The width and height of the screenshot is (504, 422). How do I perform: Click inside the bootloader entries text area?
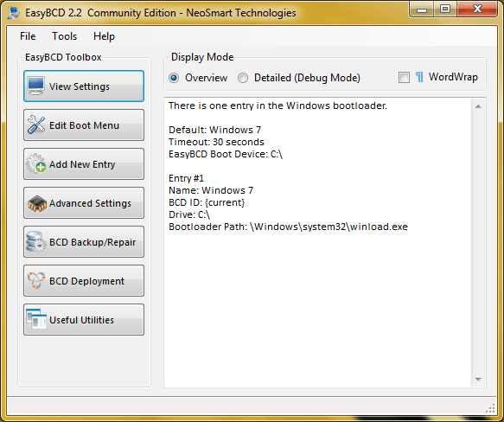317,243
